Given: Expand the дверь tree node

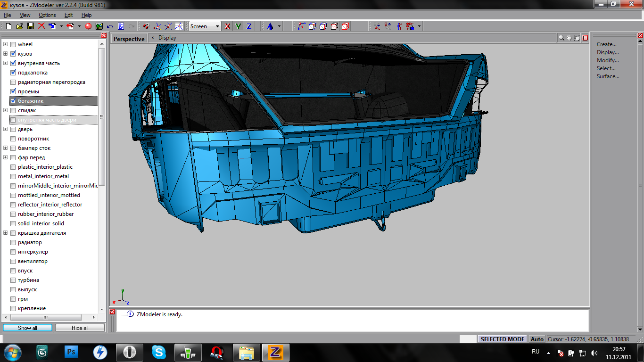Looking at the screenshot, I should [x=6, y=129].
